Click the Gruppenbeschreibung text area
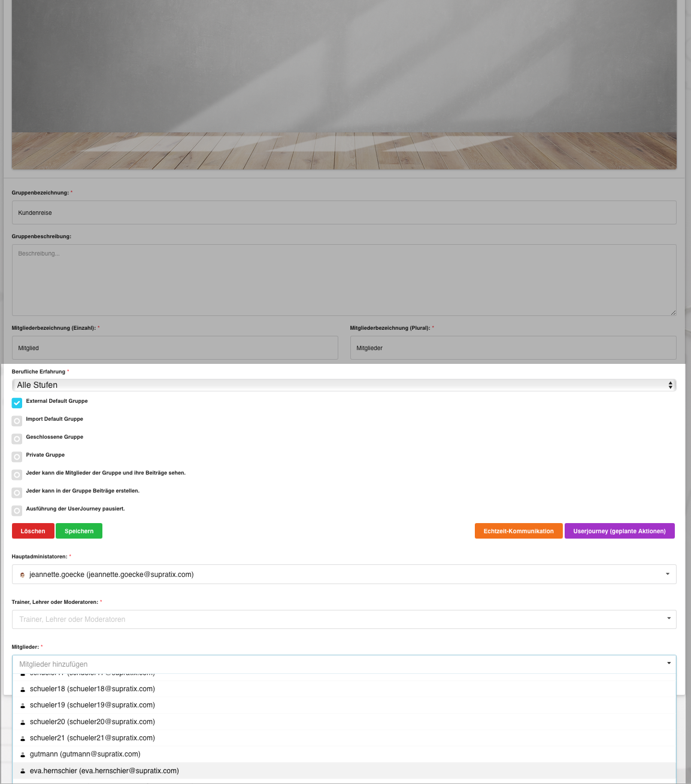This screenshot has height=784, width=691. 344,280
